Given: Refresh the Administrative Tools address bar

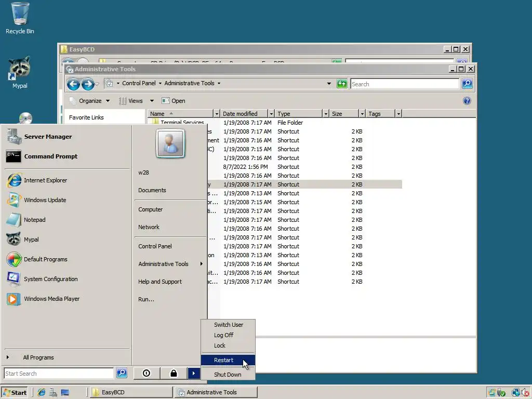Looking at the screenshot, I should click(342, 84).
